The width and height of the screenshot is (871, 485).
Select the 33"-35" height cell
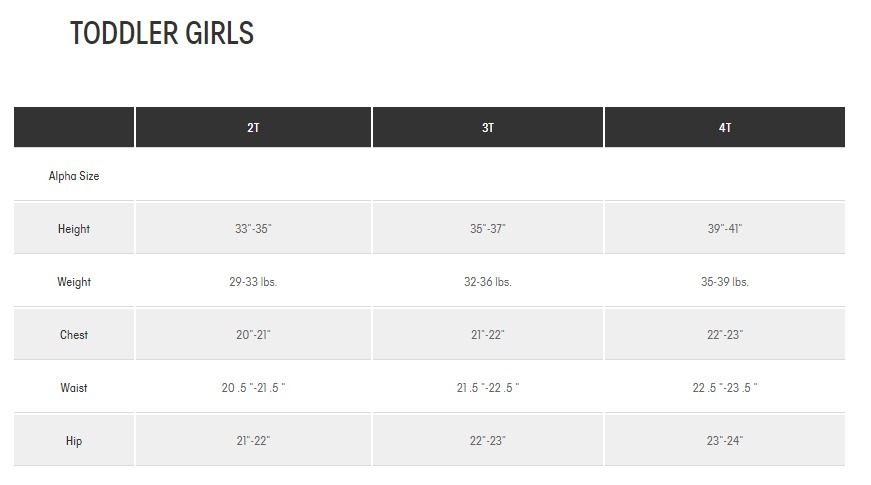point(253,229)
